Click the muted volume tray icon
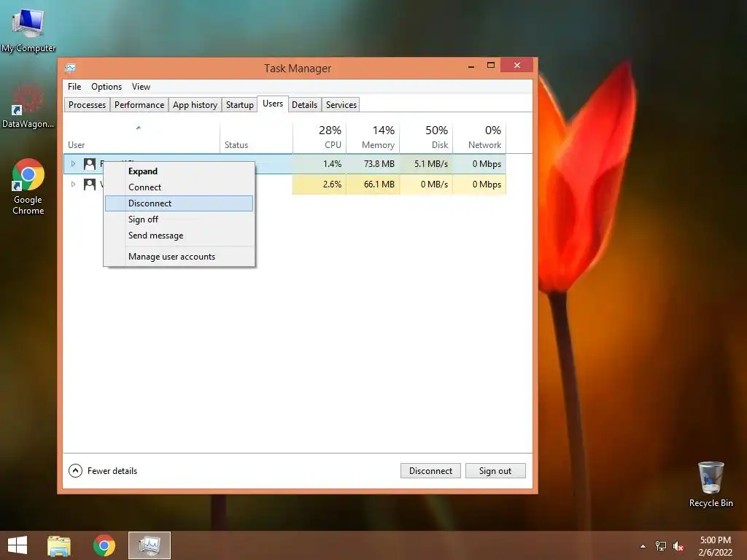Viewport: 747px width, 560px height. [x=678, y=546]
